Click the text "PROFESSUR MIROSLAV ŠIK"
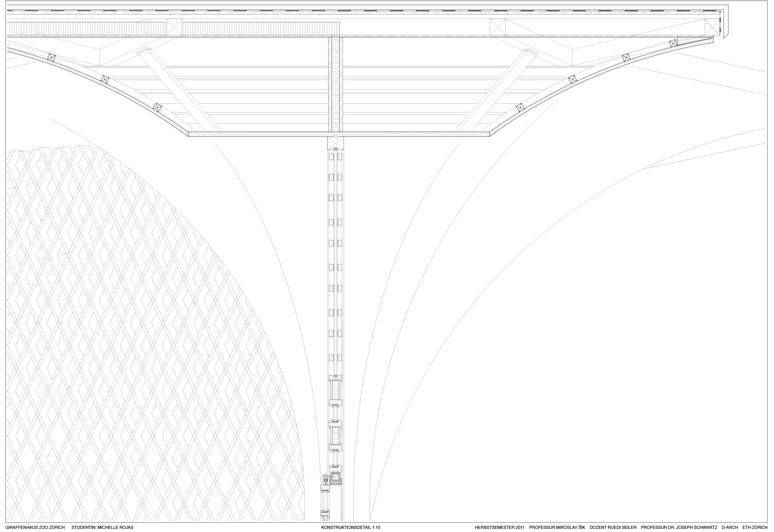 (x=557, y=527)
